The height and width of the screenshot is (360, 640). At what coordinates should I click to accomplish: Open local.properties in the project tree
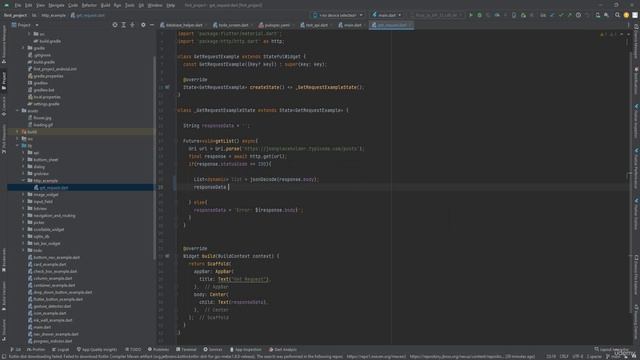point(47,97)
